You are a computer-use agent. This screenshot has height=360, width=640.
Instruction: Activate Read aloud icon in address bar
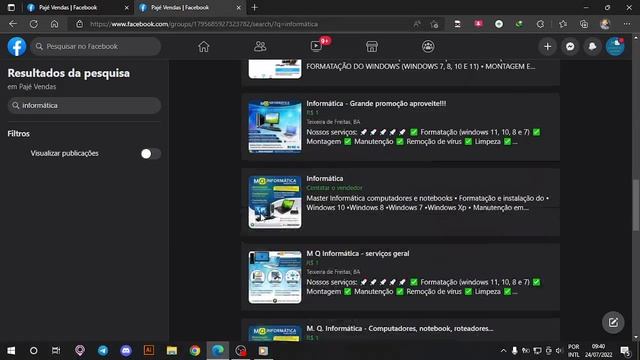coord(417,24)
